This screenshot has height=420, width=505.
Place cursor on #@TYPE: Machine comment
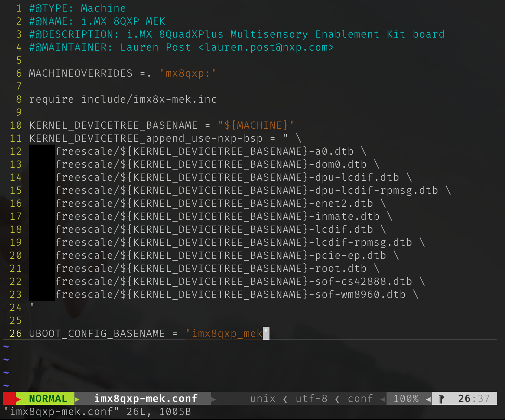coord(78,8)
